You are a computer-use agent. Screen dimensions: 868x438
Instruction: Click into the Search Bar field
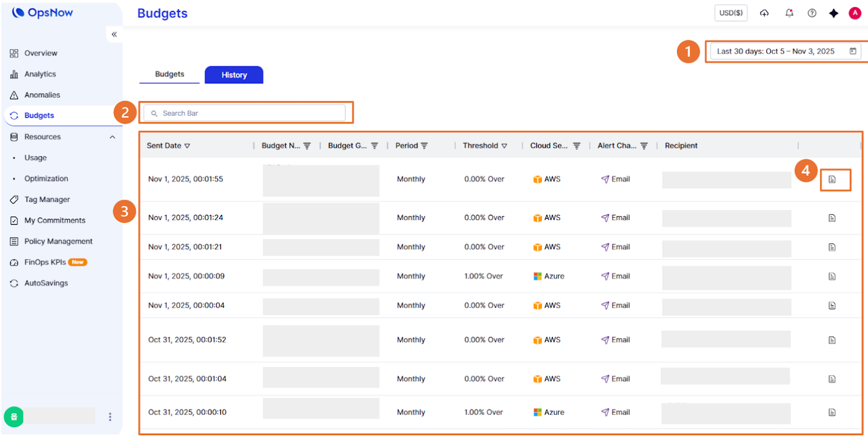click(x=244, y=113)
